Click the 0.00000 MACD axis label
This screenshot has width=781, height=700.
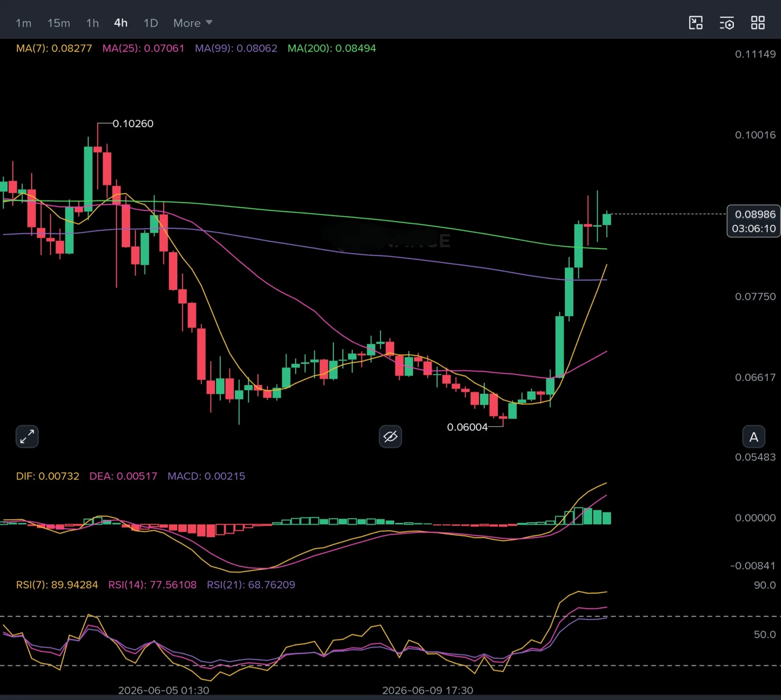pos(755,518)
